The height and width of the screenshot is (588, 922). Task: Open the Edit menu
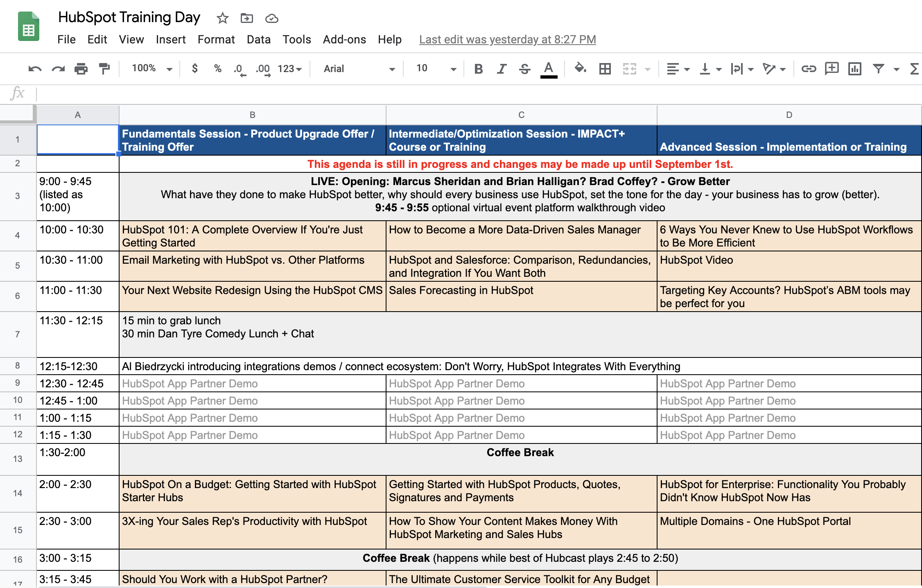click(97, 40)
